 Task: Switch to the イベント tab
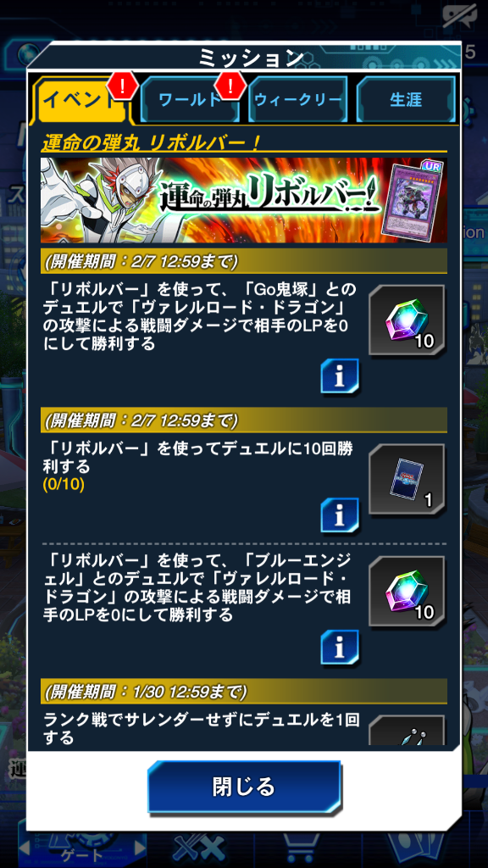(x=82, y=100)
